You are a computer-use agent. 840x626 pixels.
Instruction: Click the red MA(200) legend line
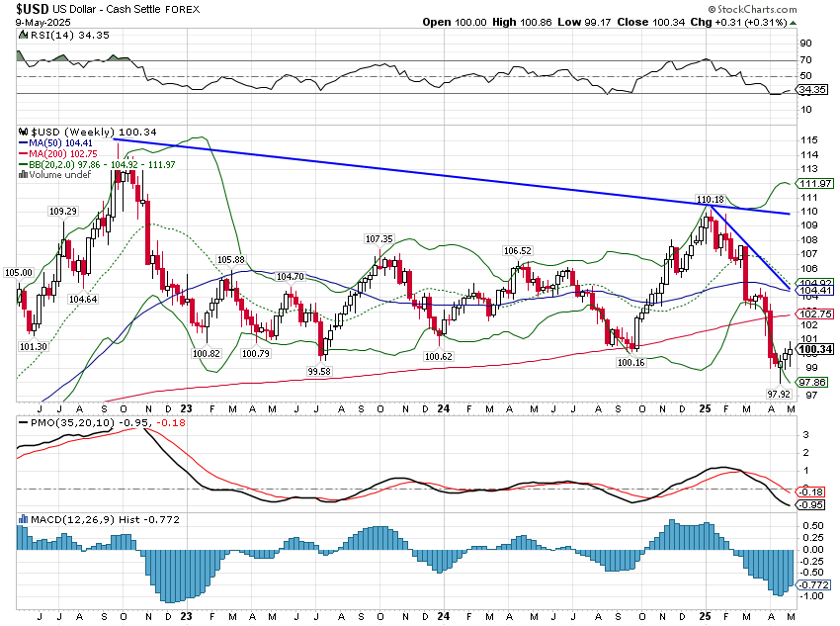25,153
